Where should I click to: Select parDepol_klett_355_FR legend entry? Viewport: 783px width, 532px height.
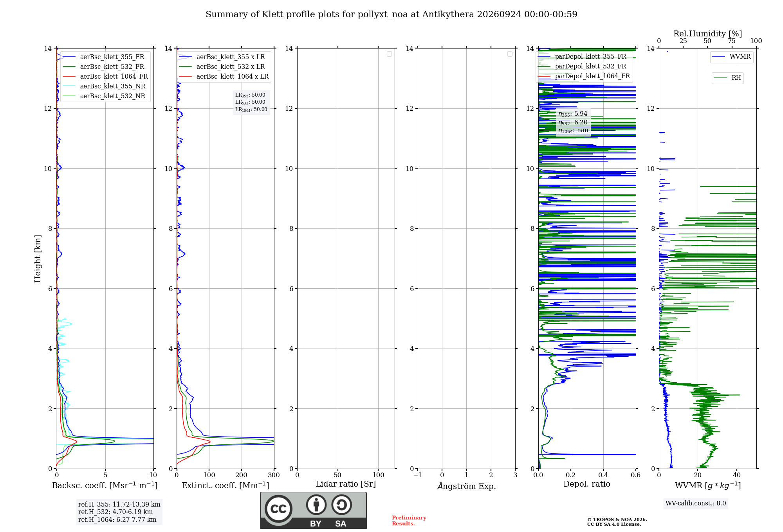click(582, 57)
